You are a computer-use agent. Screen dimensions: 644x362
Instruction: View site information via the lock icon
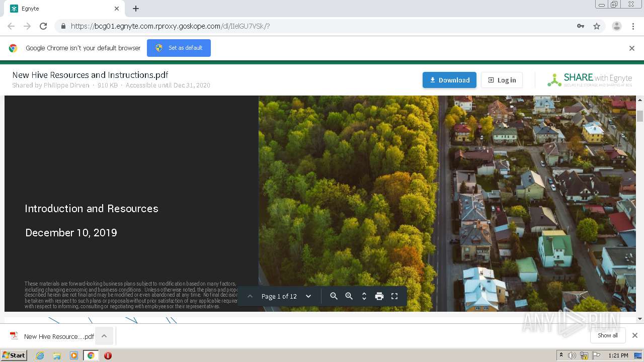pyautogui.click(x=63, y=26)
